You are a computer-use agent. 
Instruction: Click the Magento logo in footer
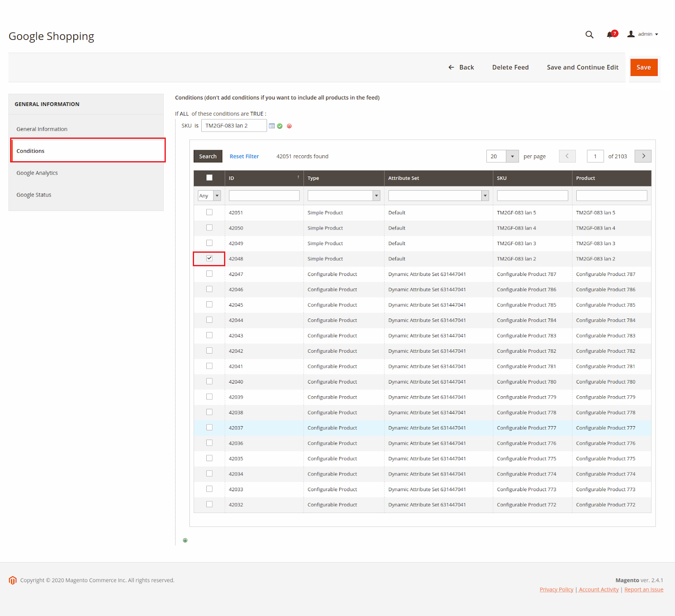[13, 581]
